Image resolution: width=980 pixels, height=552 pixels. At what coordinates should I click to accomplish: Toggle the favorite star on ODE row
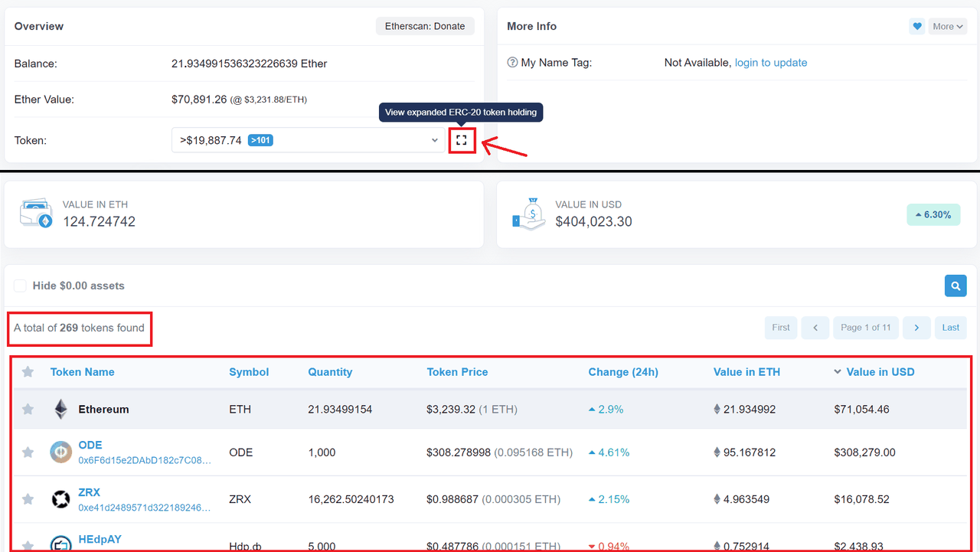point(28,452)
